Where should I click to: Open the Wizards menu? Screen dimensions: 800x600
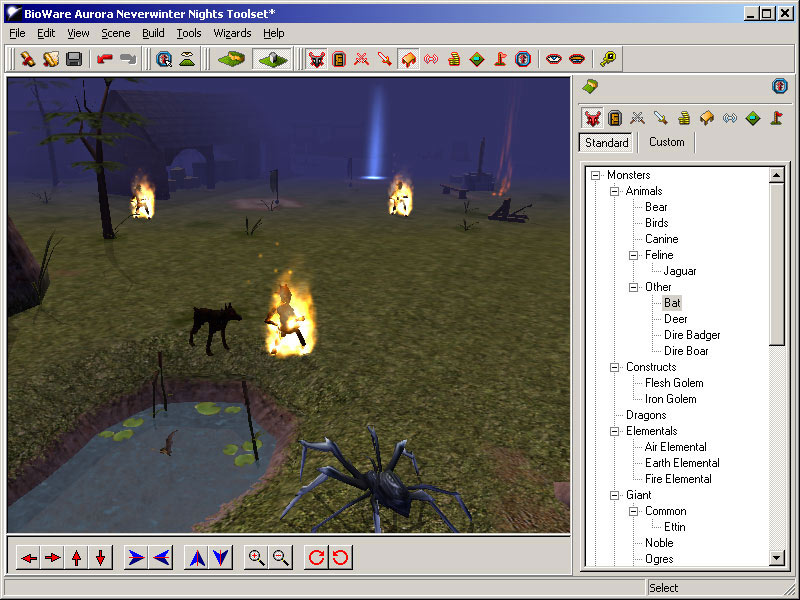tap(232, 33)
